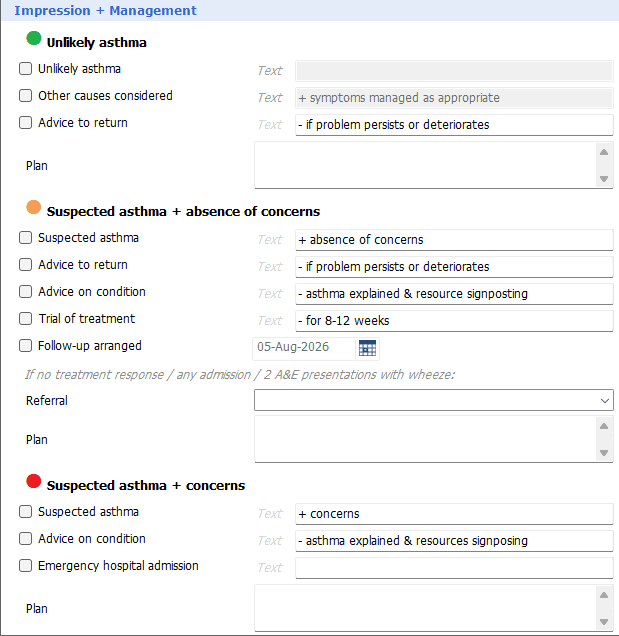
Task: Tick the Emergency hospital admission checkbox
Action: (26, 566)
